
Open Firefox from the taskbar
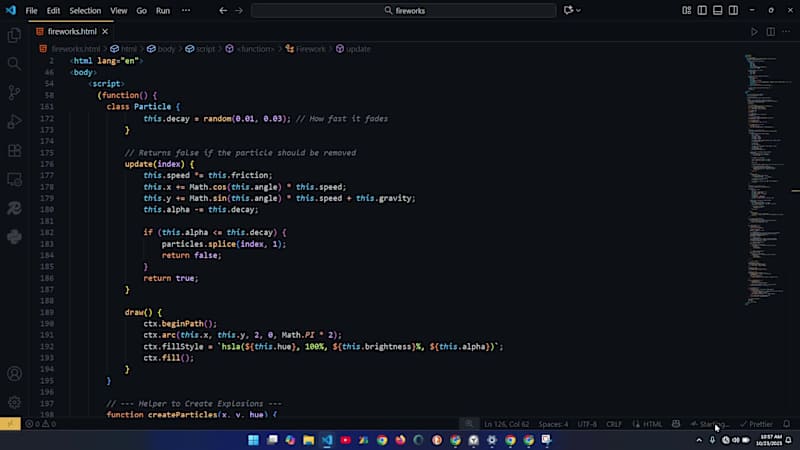coord(401,440)
